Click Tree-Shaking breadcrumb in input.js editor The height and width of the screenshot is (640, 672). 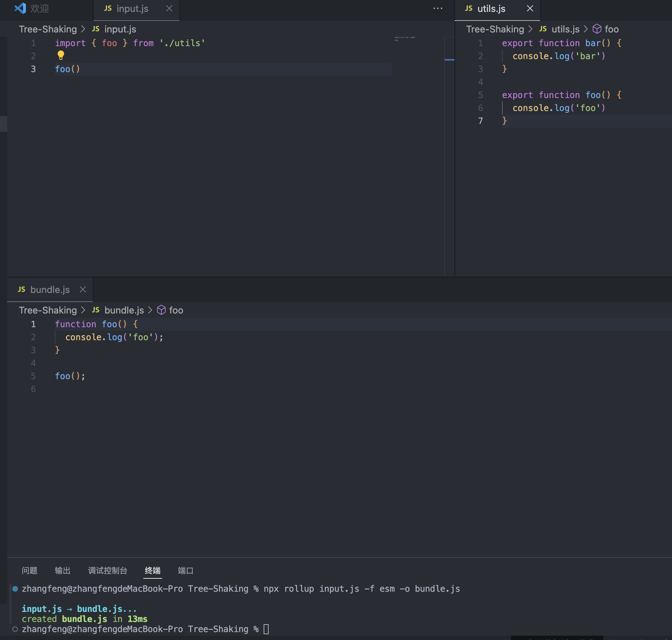tap(48, 29)
